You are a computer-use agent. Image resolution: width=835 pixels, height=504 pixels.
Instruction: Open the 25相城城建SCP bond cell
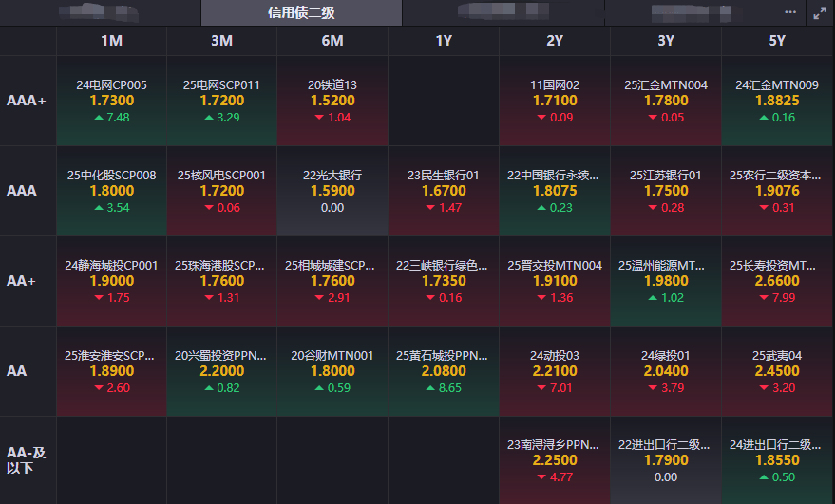(x=332, y=281)
